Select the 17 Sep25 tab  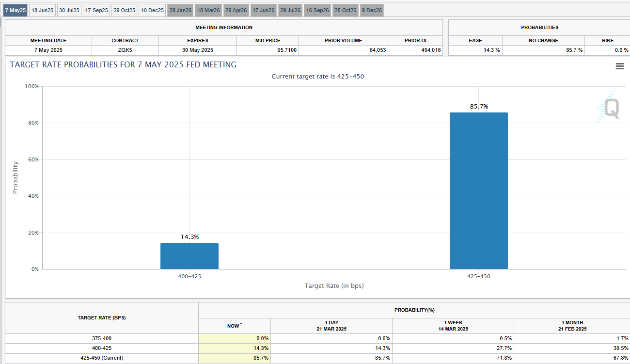[x=96, y=10]
